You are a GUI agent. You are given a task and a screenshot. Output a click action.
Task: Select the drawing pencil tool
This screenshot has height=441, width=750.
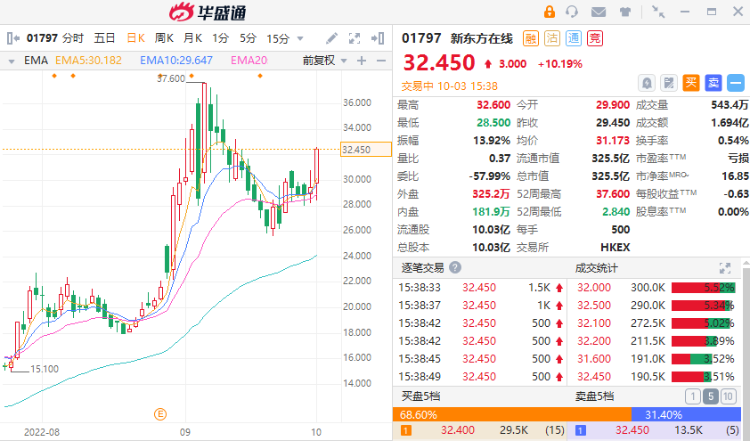(x=331, y=38)
